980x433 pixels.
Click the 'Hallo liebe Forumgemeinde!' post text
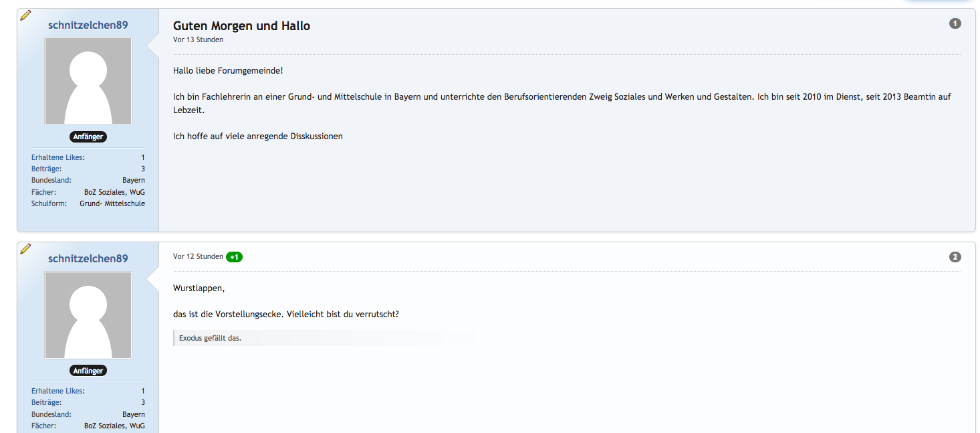point(228,70)
